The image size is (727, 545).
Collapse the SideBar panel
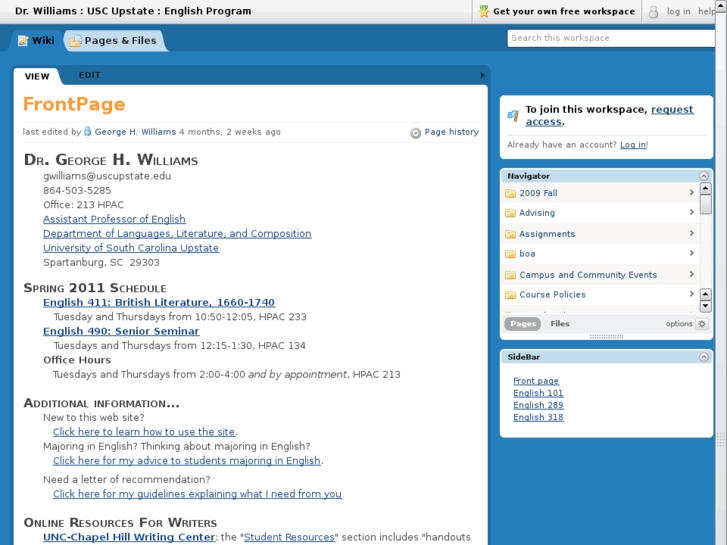click(703, 357)
